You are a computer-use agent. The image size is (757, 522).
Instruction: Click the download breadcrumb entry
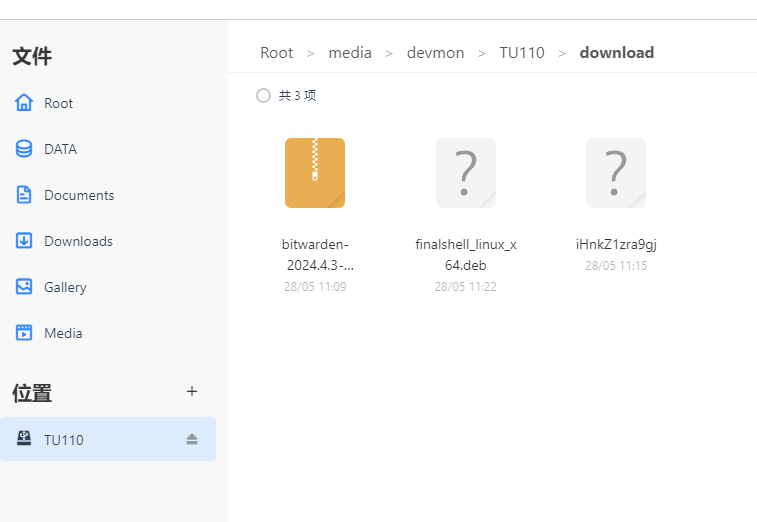pyautogui.click(x=617, y=53)
